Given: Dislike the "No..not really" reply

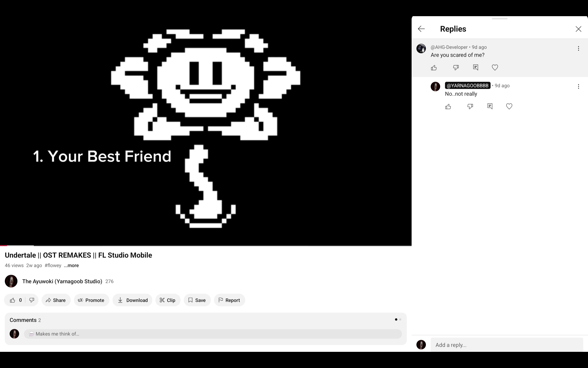Looking at the screenshot, I should pos(470,107).
